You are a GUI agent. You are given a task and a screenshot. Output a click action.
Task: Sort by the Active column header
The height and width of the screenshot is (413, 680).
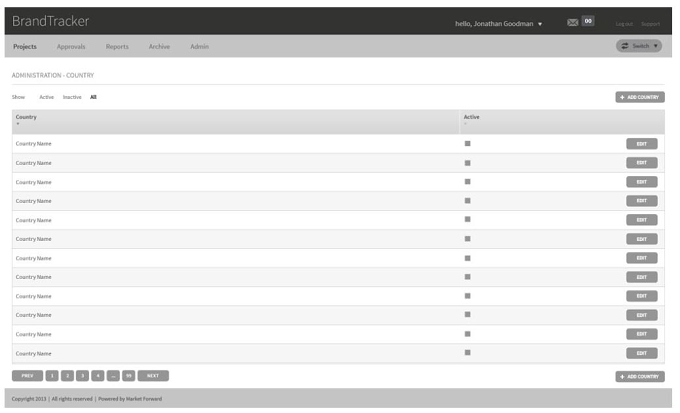pos(471,117)
